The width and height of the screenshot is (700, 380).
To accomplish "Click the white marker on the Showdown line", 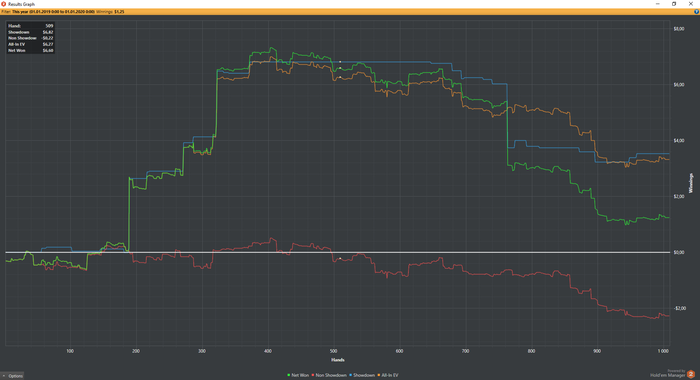I will (340, 62).
